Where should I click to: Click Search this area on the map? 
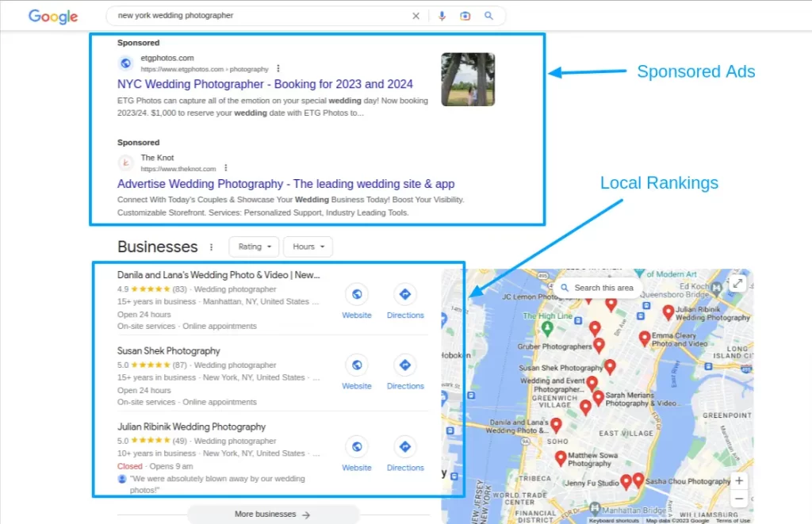point(597,288)
